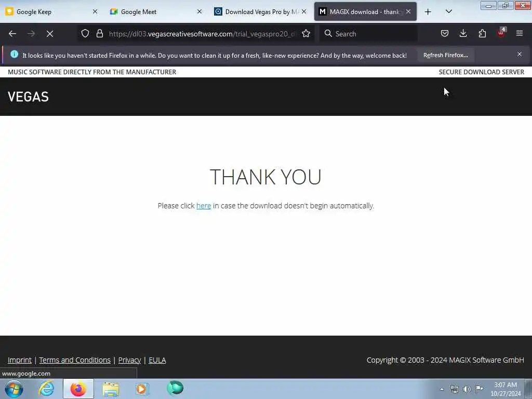This screenshot has height=399, width=532.
Task: Select the MAGIX download tab
Action: coord(365,12)
